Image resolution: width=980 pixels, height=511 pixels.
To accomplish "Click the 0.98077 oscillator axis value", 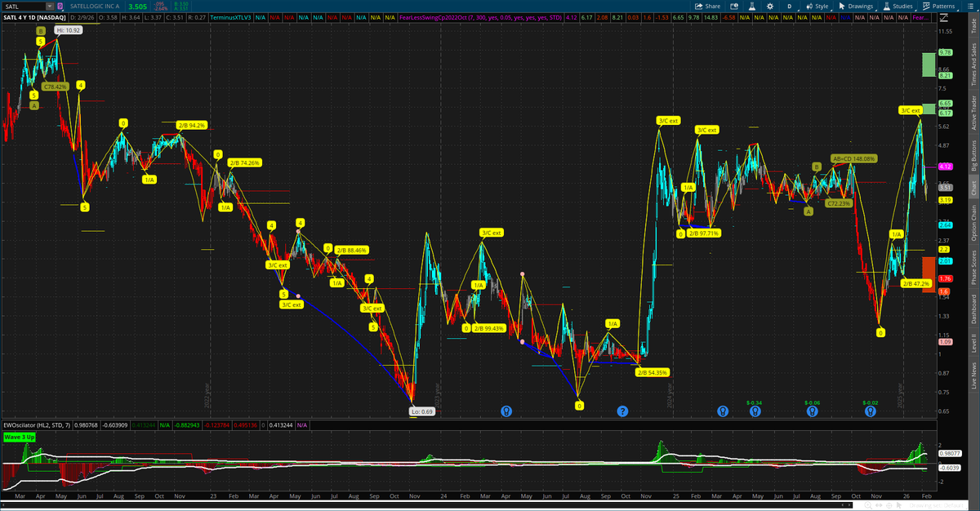I will point(950,453).
